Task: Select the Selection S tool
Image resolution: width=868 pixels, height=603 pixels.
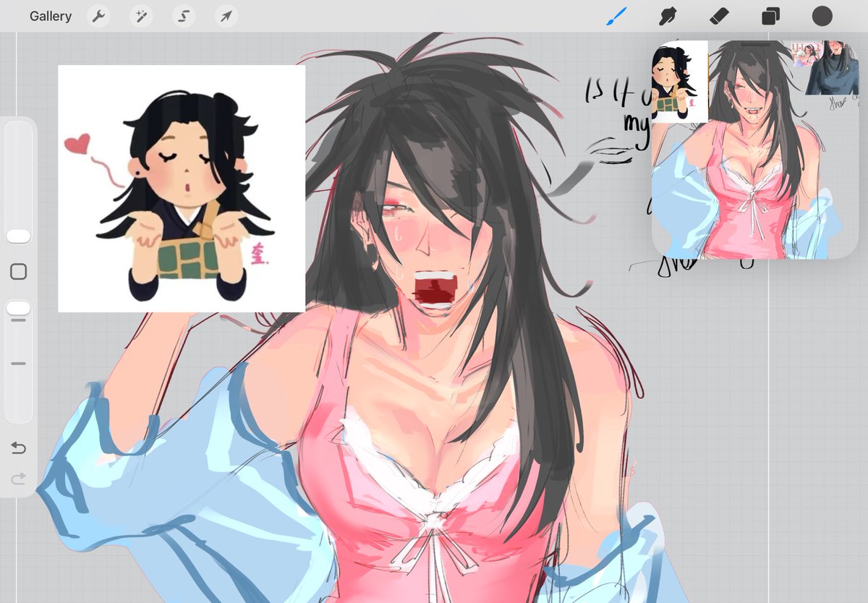Action: 184,16
